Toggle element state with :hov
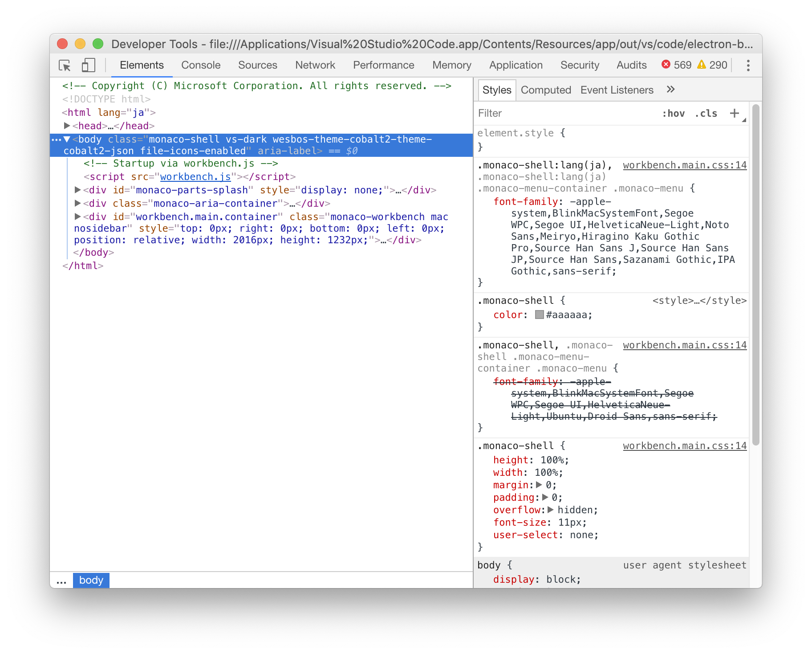The width and height of the screenshot is (812, 654). (674, 114)
